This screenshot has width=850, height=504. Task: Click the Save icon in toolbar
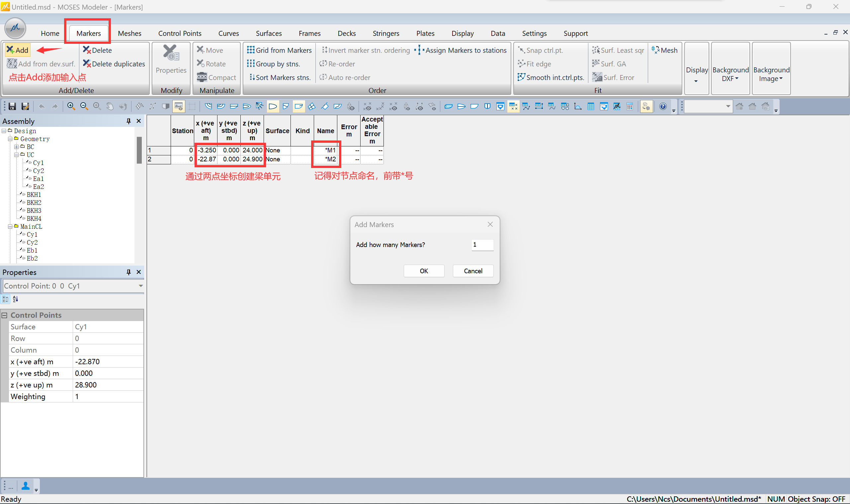[12, 106]
